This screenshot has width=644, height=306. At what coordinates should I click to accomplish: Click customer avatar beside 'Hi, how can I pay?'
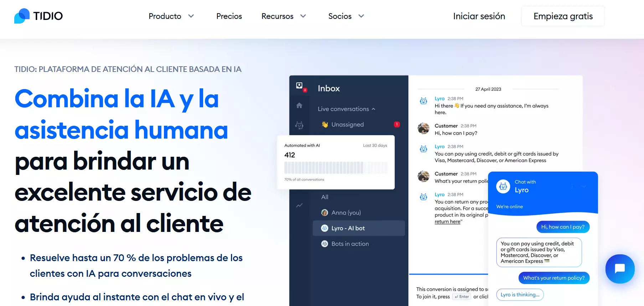tap(423, 128)
